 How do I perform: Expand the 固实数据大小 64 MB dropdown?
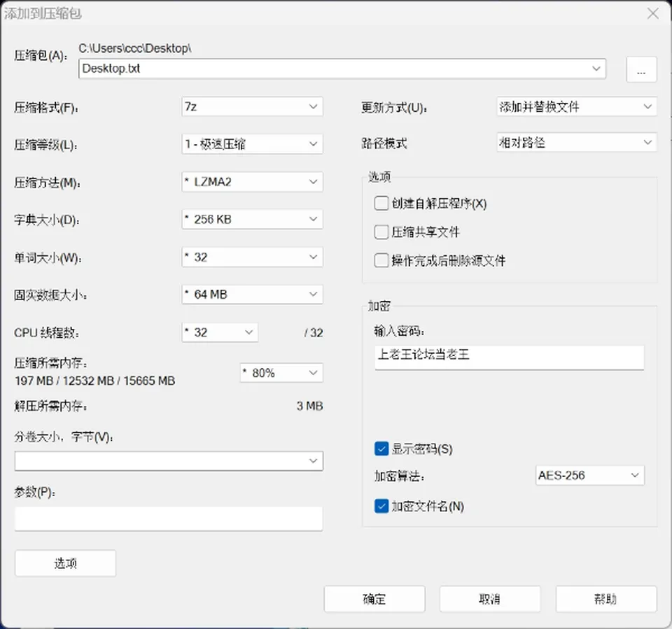(x=252, y=295)
